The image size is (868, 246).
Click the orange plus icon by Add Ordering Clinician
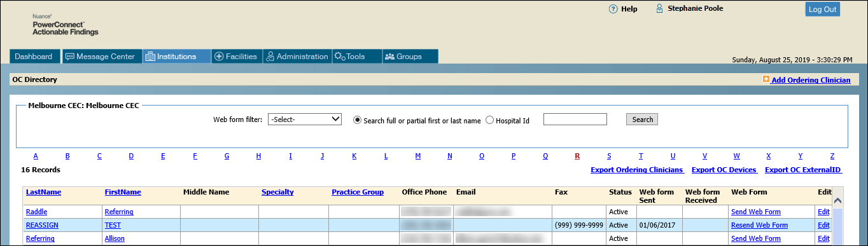point(766,79)
